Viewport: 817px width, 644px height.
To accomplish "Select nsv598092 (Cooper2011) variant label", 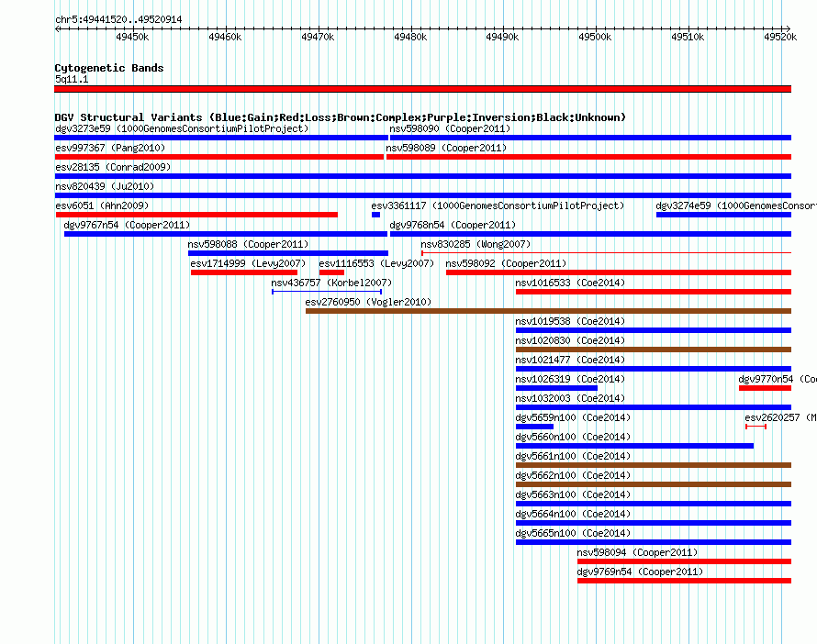I will (x=506, y=263).
